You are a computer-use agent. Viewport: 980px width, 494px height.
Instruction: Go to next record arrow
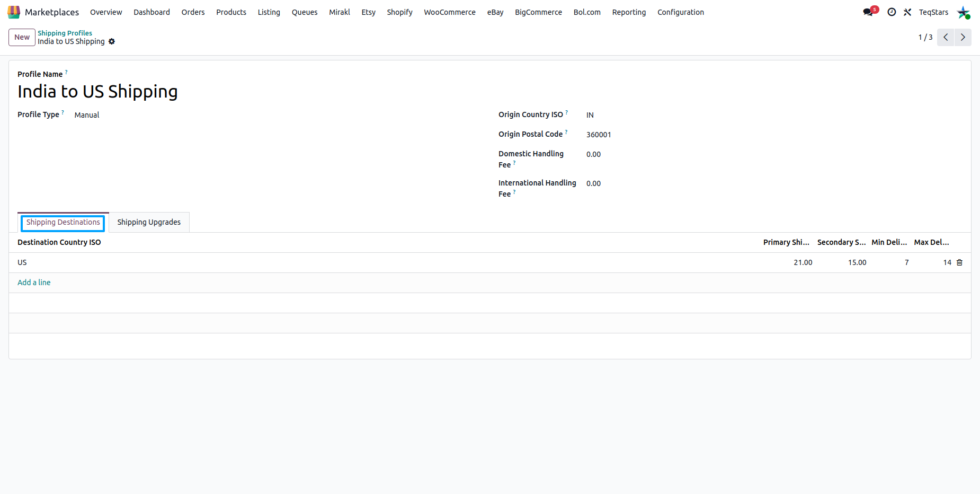point(963,37)
